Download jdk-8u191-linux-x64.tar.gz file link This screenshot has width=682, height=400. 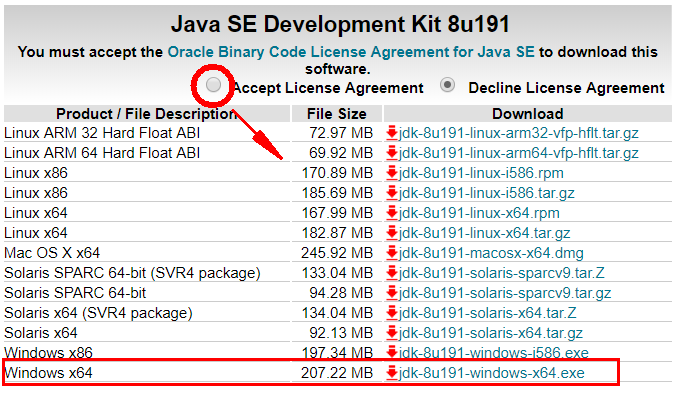486,233
